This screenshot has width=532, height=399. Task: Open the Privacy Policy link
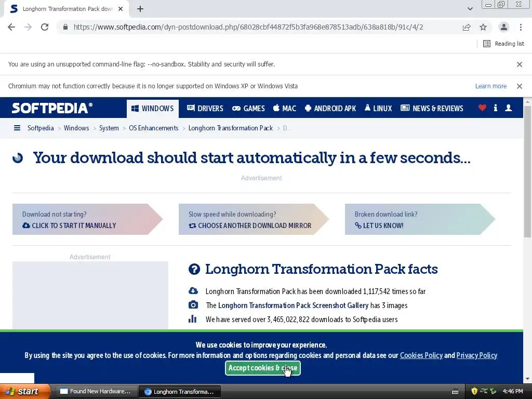click(x=477, y=355)
